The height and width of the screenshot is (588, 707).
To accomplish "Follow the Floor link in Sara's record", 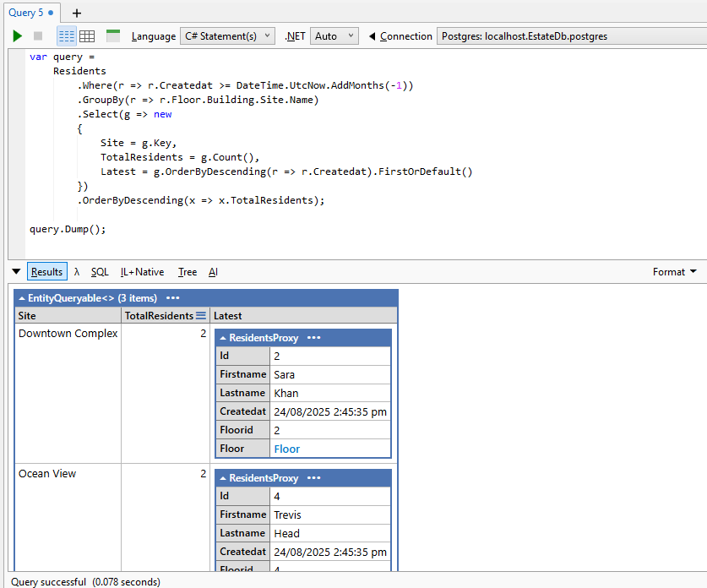I will pos(286,449).
